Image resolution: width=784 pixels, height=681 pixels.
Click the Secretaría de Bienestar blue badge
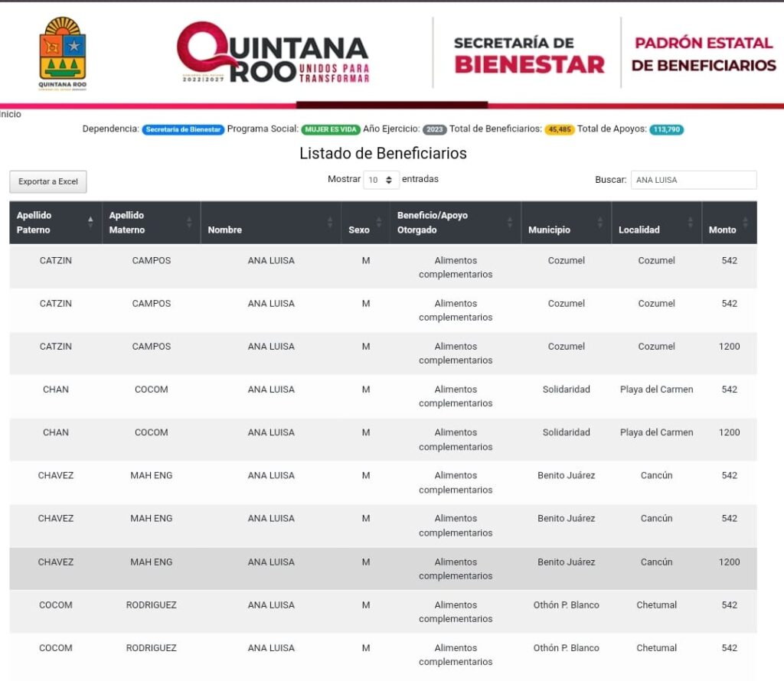183,130
